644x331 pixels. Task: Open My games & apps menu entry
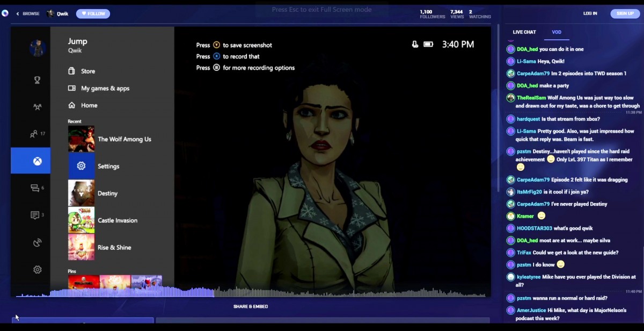pos(105,88)
